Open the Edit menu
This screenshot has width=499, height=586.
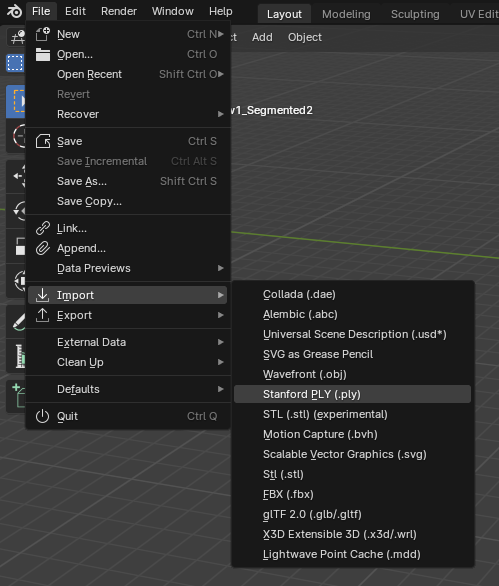click(75, 11)
